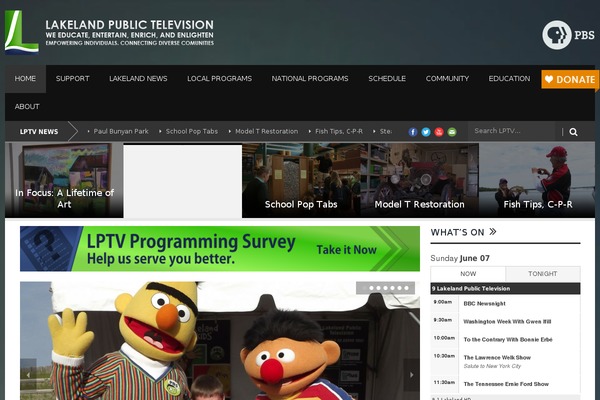Image resolution: width=600 pixels, height=400 pixels.
Task: Open the Model T Restoration thumbnail
Action: coord(419,180)
